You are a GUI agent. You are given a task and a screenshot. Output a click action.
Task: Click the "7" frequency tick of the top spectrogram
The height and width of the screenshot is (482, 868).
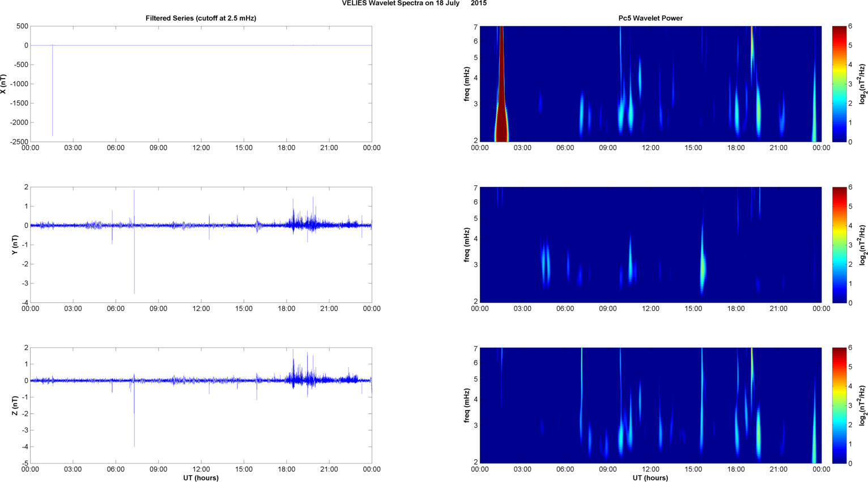(x=476, y=27)
